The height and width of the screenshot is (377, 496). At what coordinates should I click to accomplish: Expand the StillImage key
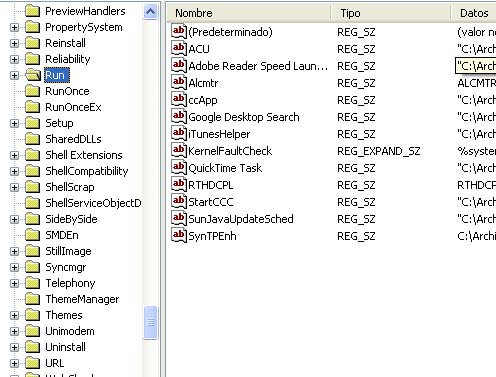click(14, 251)
